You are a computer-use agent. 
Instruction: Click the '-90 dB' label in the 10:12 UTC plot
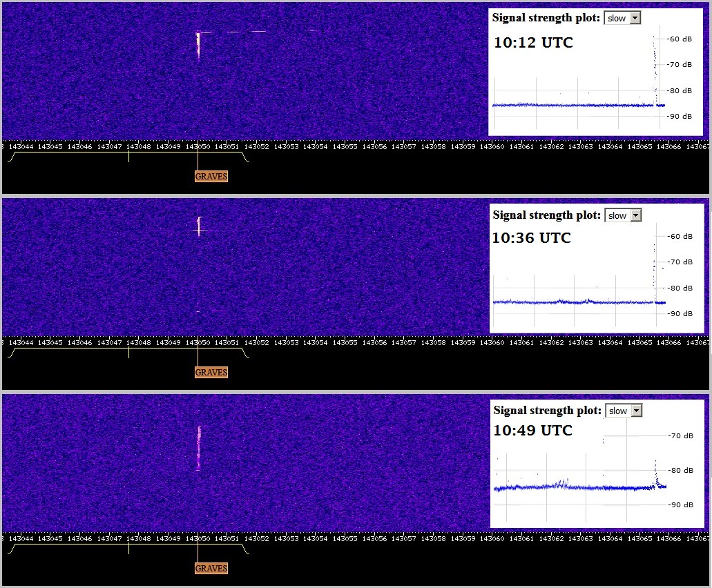(680, 116)
